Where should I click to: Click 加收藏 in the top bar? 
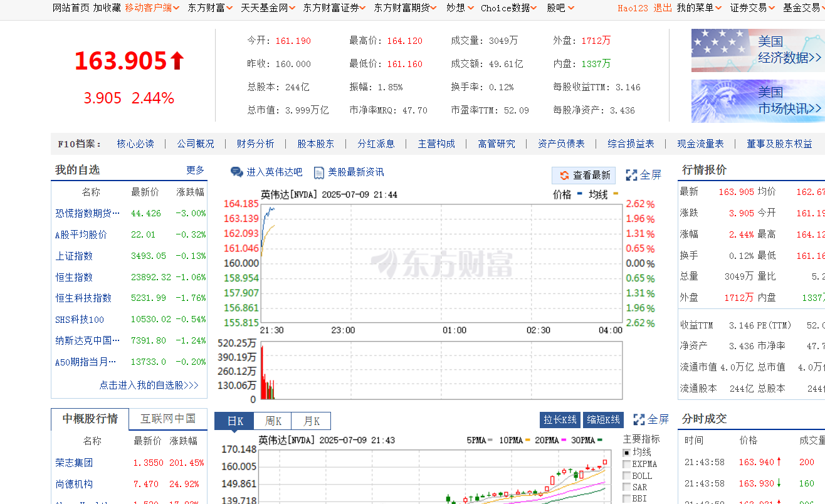tap(107, 8)
